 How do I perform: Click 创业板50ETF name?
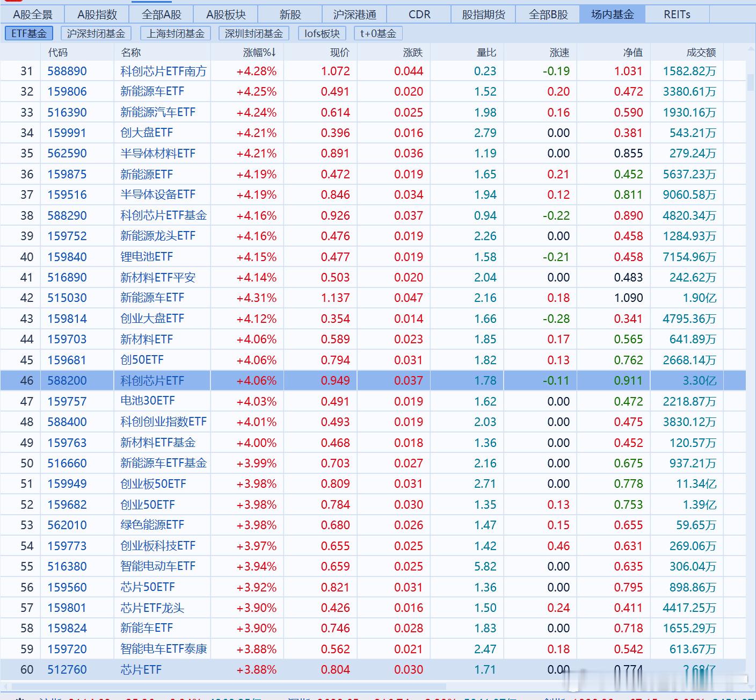(153, 483)
